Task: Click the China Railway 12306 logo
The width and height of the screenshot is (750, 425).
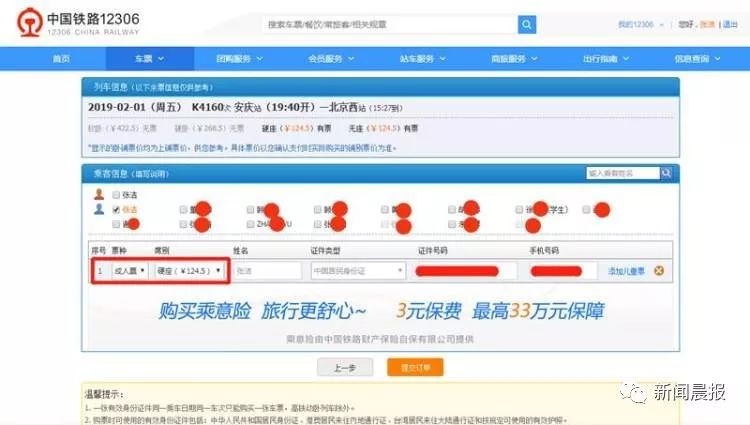Action: pyautogui.click(x=78, y=22)
